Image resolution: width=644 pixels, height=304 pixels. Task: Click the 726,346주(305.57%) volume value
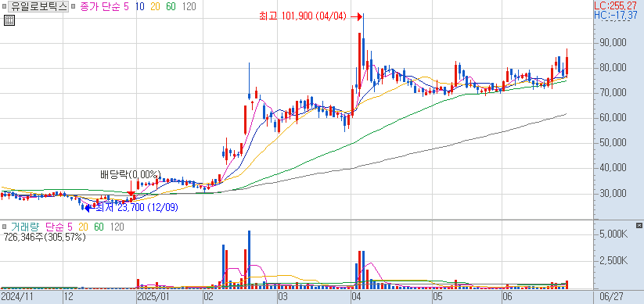point(45,237)
